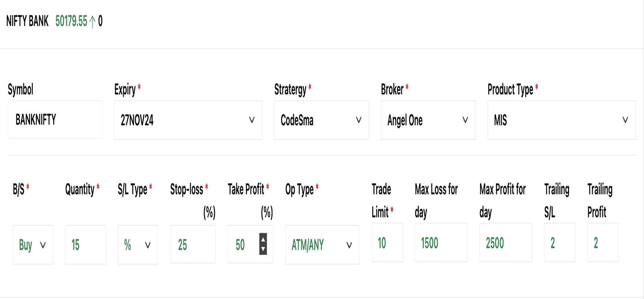
Task: Click the NIFTY BANK price 50179.55
Action: pos(71,22)
